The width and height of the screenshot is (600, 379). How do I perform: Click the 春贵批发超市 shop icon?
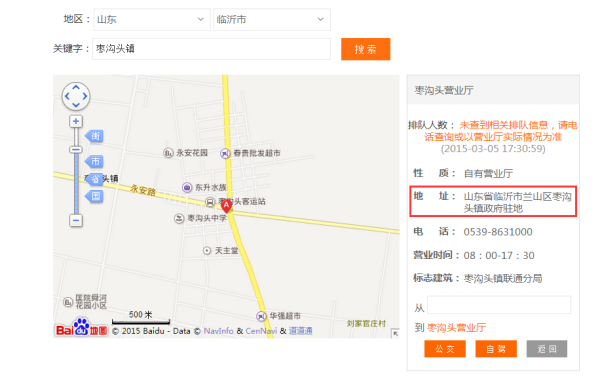tap(225, 154)
